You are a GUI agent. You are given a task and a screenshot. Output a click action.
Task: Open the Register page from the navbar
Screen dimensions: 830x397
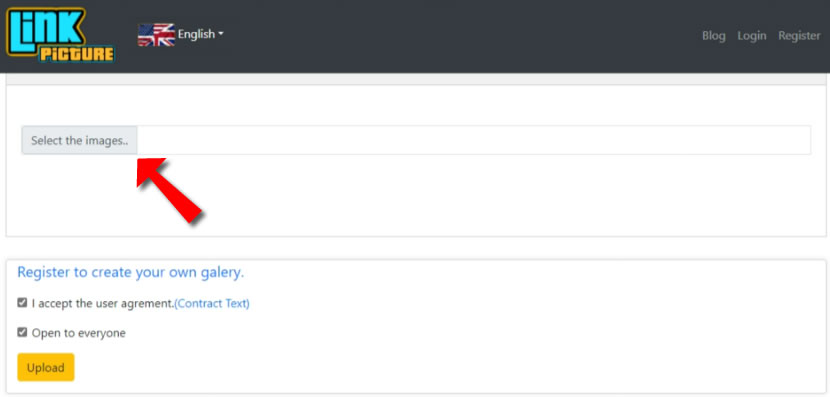click(799, 36)
